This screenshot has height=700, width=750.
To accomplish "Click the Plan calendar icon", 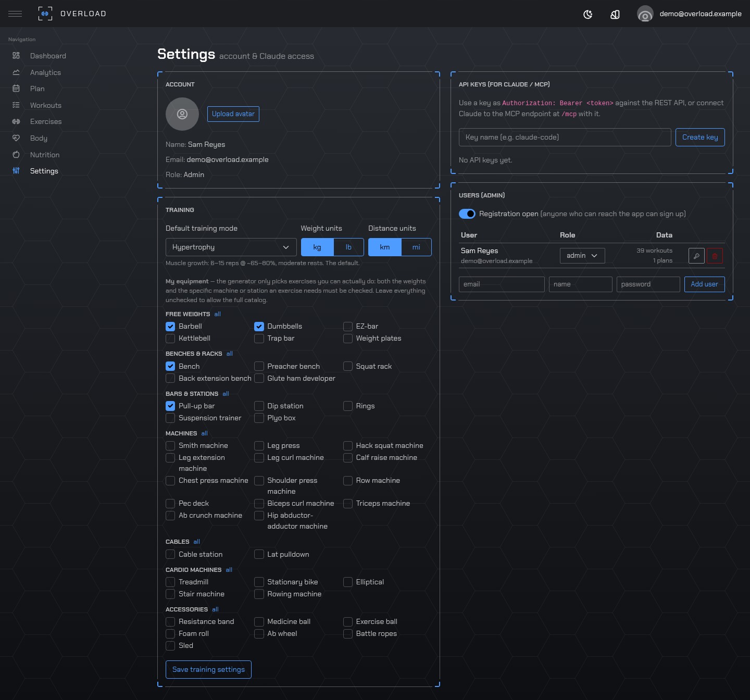I will [16, 89].
